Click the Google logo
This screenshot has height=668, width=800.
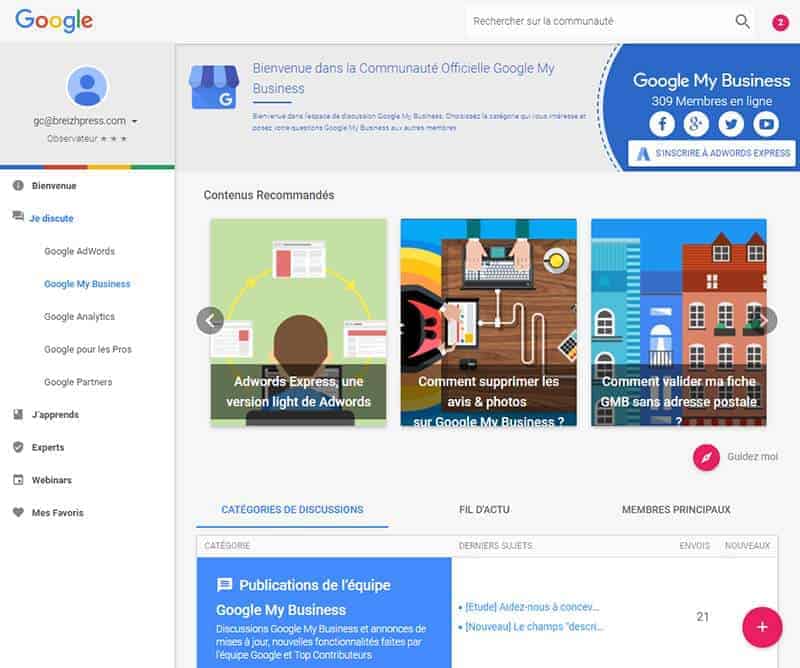(x=54, y=20)
